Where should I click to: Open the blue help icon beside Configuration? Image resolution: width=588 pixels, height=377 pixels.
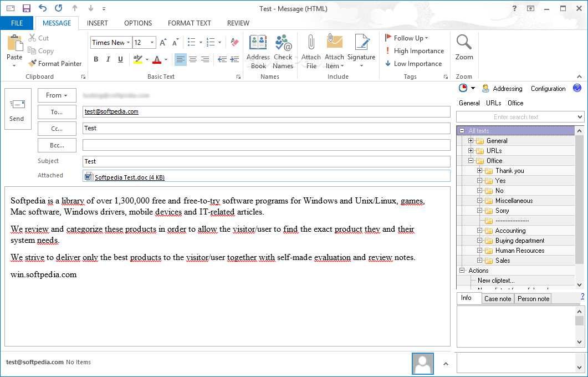point(577,88)
